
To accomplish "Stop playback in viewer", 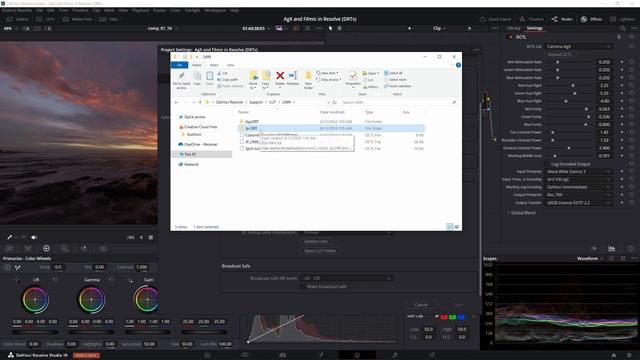I will 151,237.
